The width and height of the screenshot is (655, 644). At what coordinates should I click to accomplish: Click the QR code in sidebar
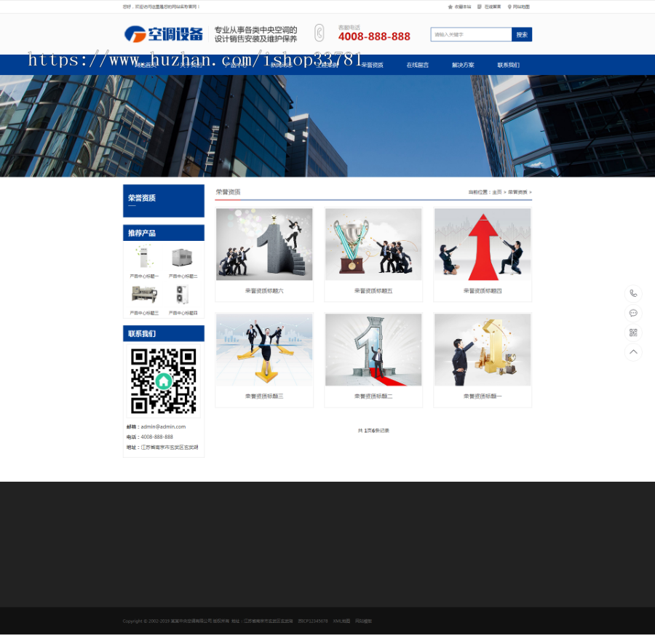(x=163, y=381)
